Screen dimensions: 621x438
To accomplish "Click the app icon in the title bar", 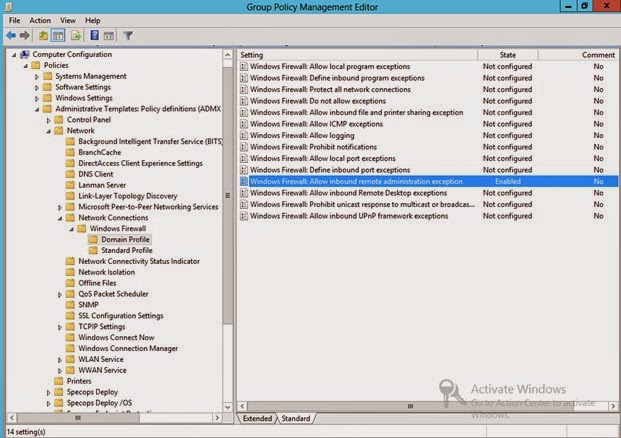I will tap(9, 6).
